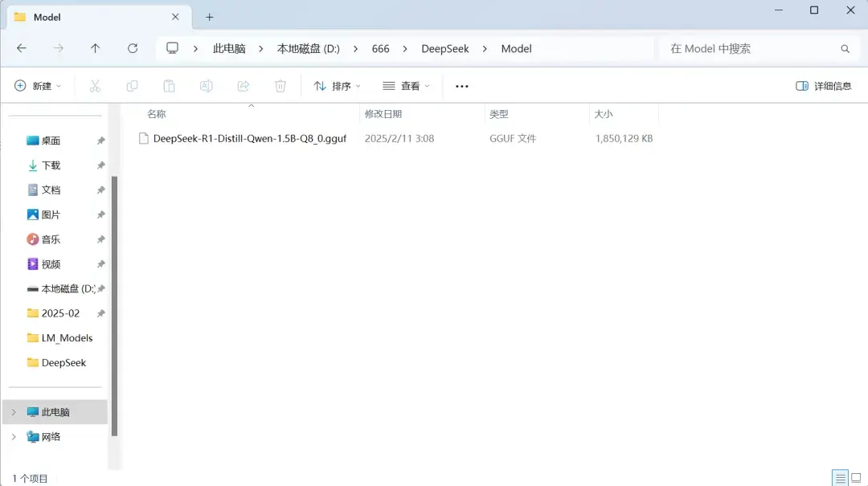This screenshot has height=486, width=868.
Task: Navigate to 本地磁盘 (D:) in breadcrumb
Action: 309,49
